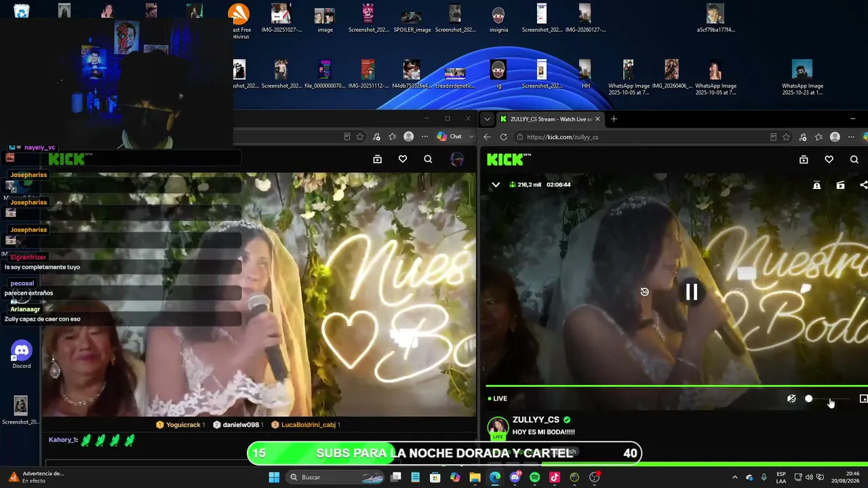This screenshot has width=868, height=488.
Task: Toggle the favorite star in left browser address bar
Action: click(x=360, y=136)
